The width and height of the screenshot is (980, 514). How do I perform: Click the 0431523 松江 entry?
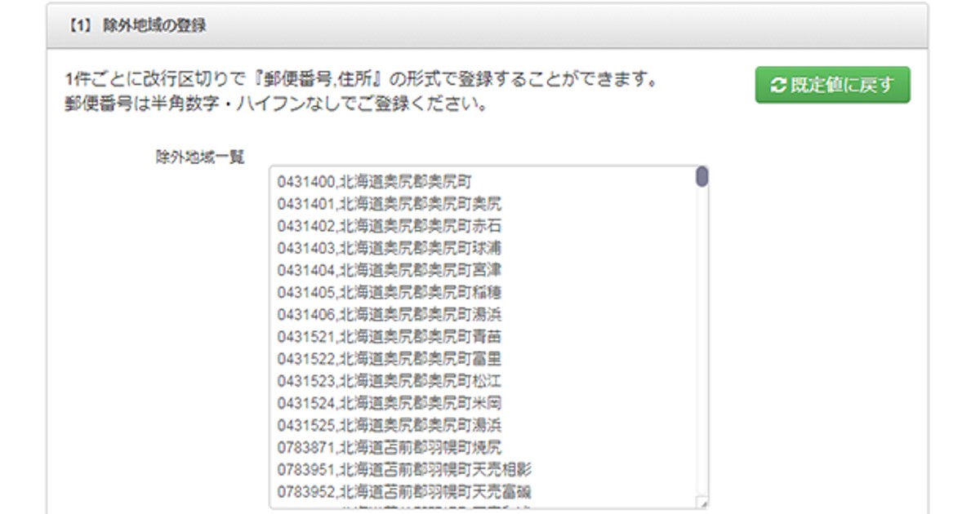[390, 380]
